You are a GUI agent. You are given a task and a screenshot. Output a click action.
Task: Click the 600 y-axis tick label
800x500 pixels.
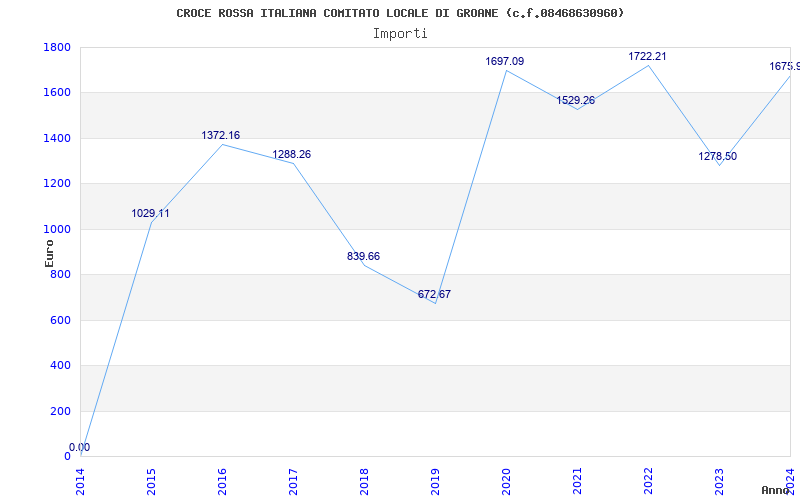coord(60,320)
